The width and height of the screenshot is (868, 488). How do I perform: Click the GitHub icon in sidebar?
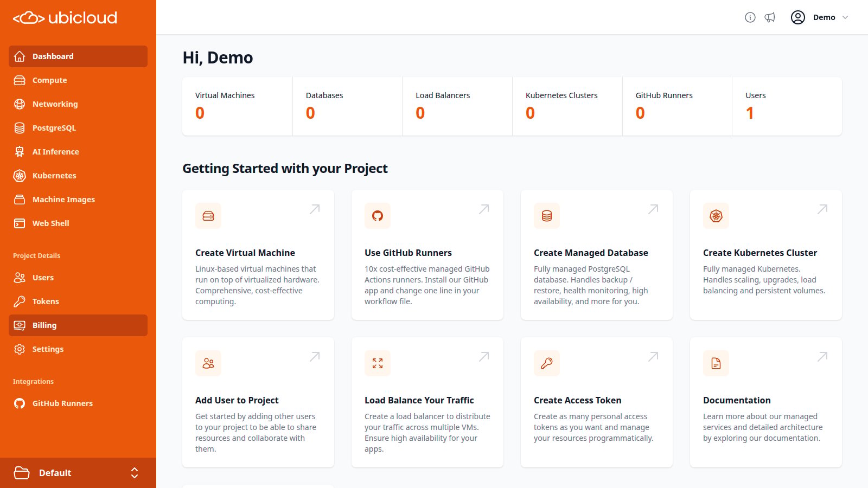tap(20, 403)
